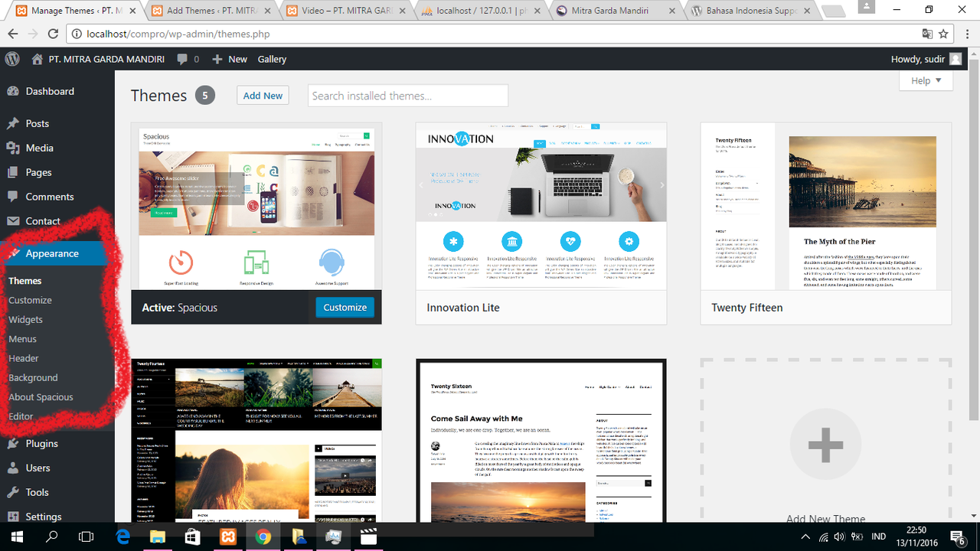
Task: Select the Twenty Sixteen theme thumbnail
Action: (541, 442)
